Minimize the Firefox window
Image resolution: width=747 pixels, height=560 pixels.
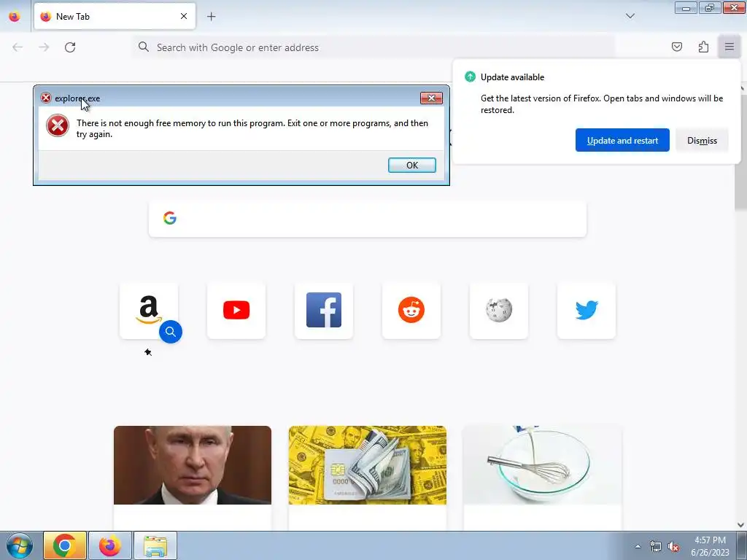click(686, 7)
